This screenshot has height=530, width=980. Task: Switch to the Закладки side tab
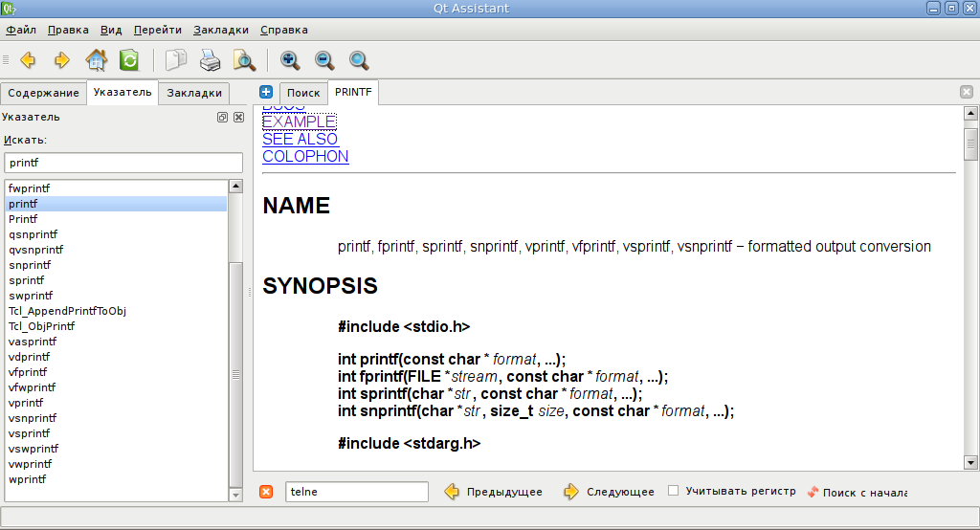(x=194, y=93)
